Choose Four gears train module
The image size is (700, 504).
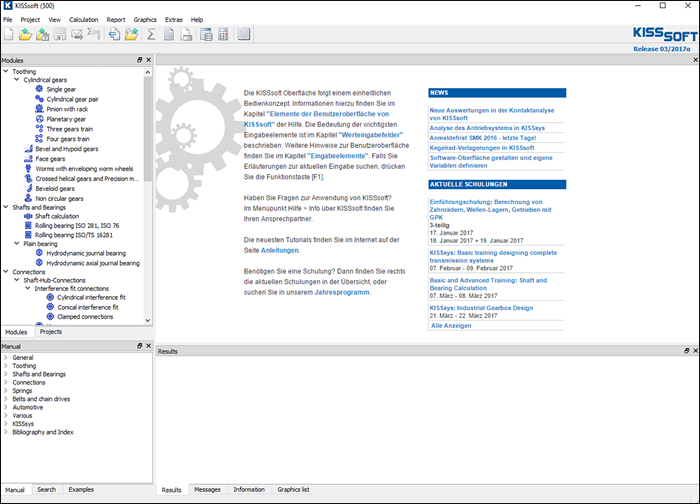pyautogui.click(x=68, y=139)
